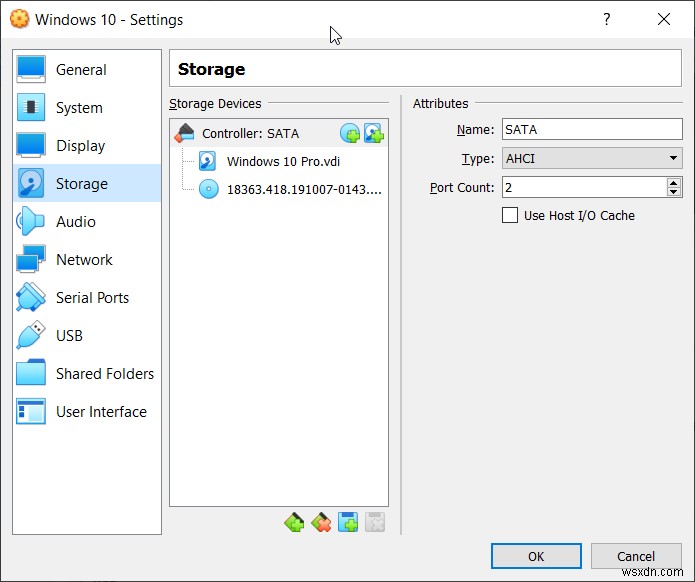Click the Network monitors icon
695x582 pixels.
(x=31, y=259)
